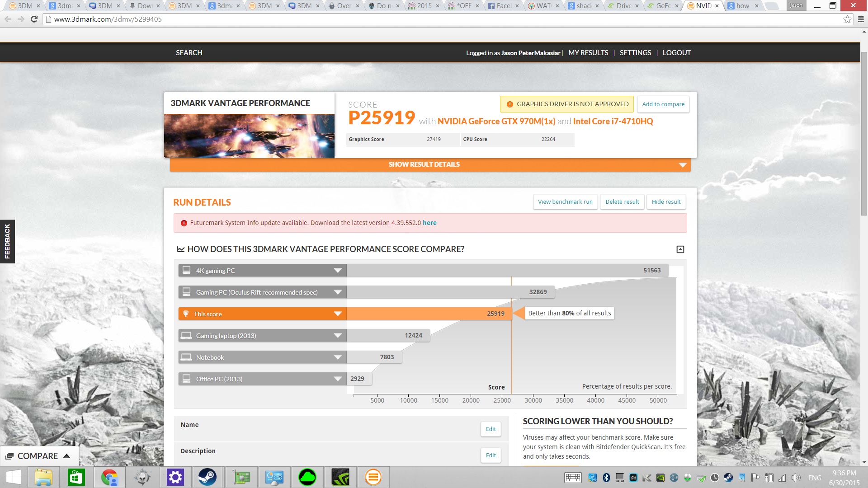Expand the Compare panel arrow
Screen dimensions: 868x488
click(67, 456)
